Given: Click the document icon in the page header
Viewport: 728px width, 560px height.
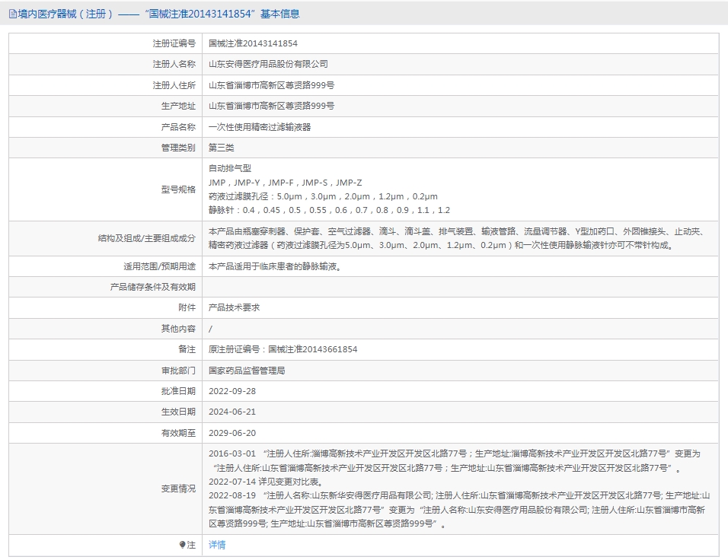Looking at the screenshot, I should click(12, 14).
